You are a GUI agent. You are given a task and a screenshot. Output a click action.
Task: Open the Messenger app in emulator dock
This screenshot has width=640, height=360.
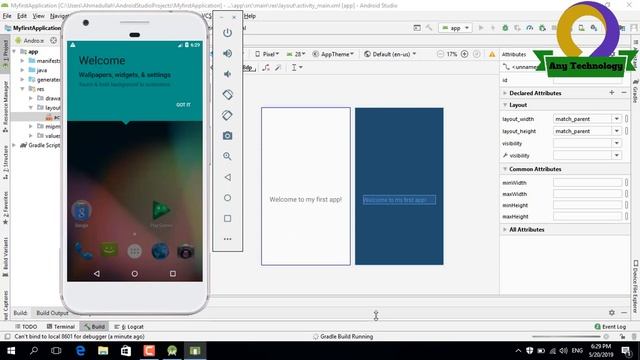(x=109, y=251)
